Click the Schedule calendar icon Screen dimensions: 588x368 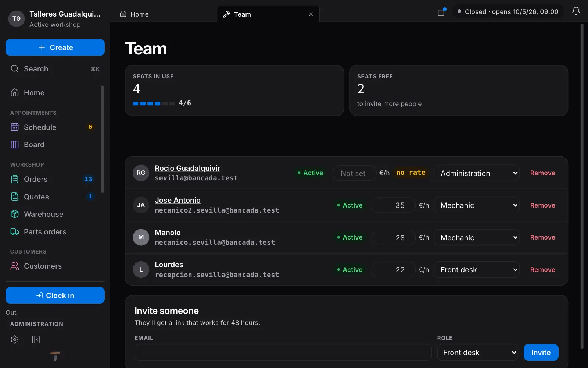pyautogui.click(x=15, y=127)
